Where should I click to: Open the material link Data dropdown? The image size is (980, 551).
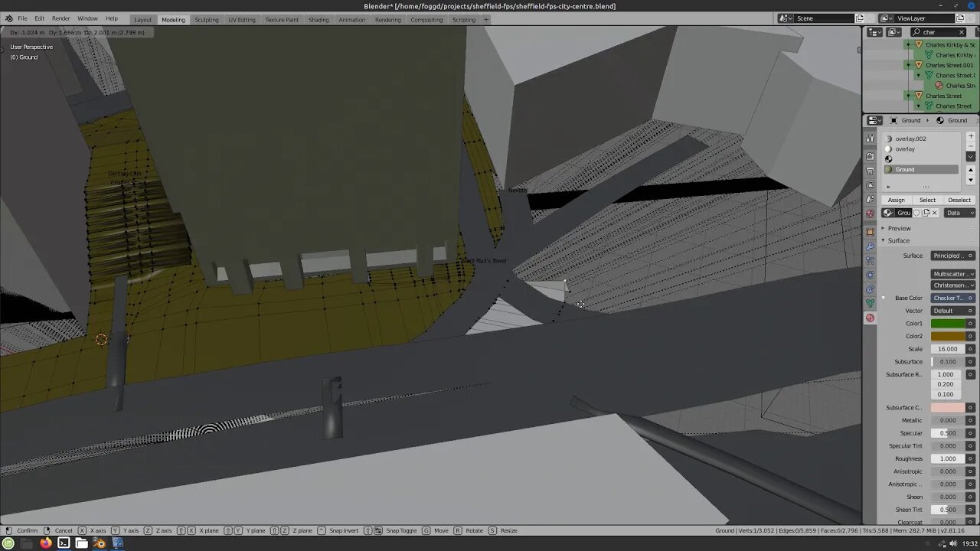pos(960,213)
